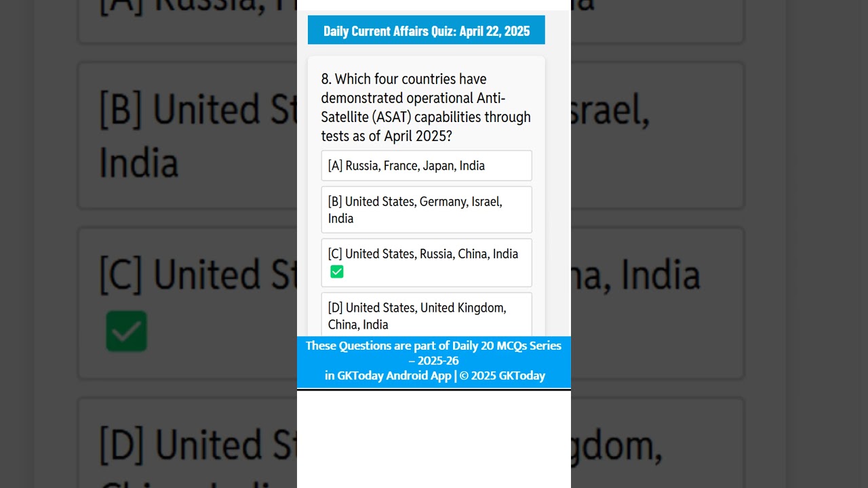Click the large blurred 'India' under background [B]
The height and width of the screenshot is (488, 868).
coord(138,163)
